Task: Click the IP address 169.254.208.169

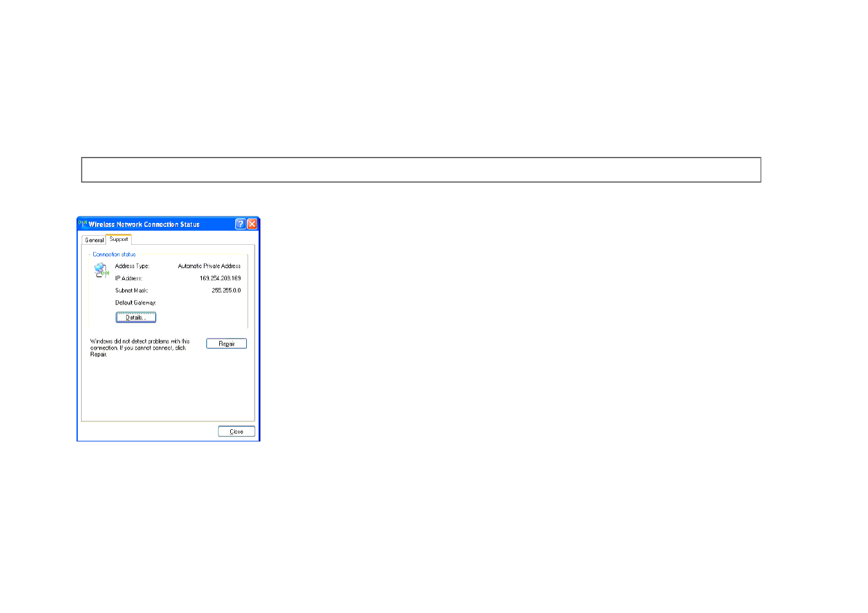Action: [x=220, y=278]
